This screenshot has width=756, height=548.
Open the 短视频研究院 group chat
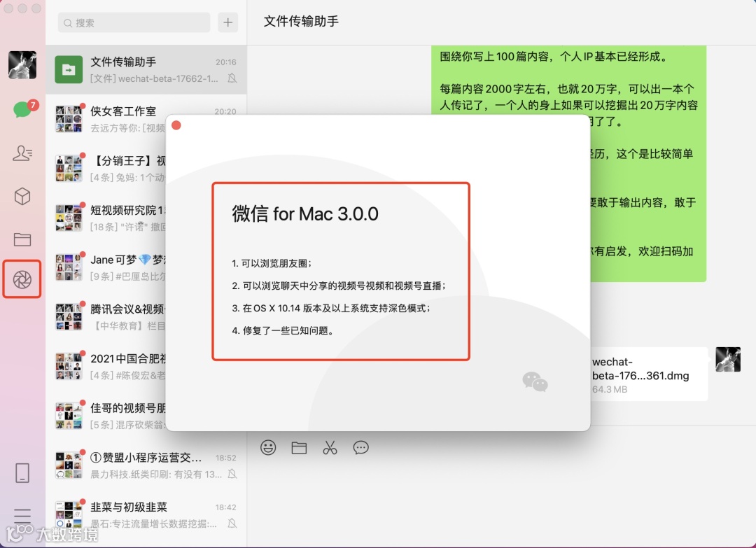click(x=106, y=218)
